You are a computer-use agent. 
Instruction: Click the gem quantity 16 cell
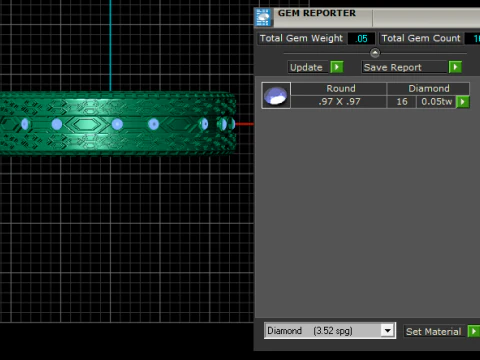[x=402, y=102]
